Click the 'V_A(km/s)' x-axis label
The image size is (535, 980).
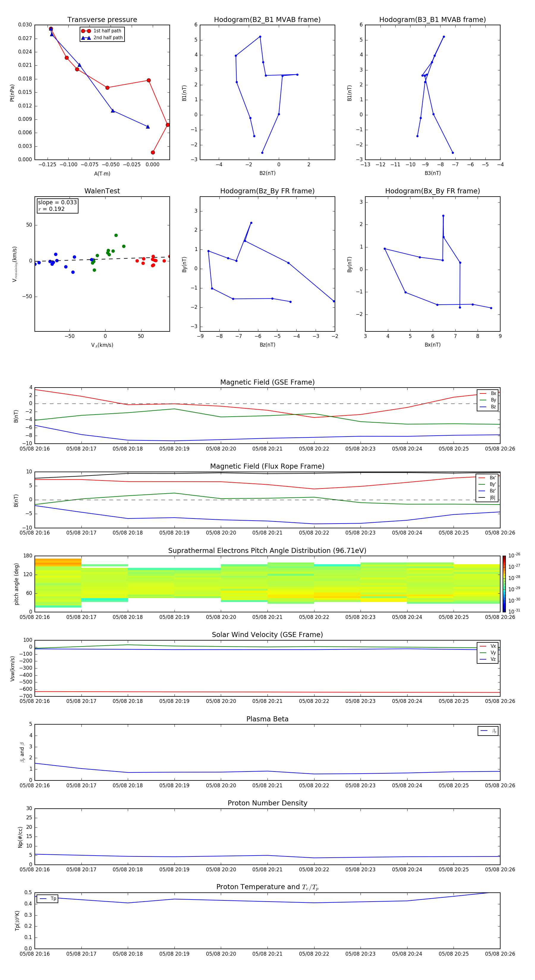pyautogui.click(x=102, y=345)
